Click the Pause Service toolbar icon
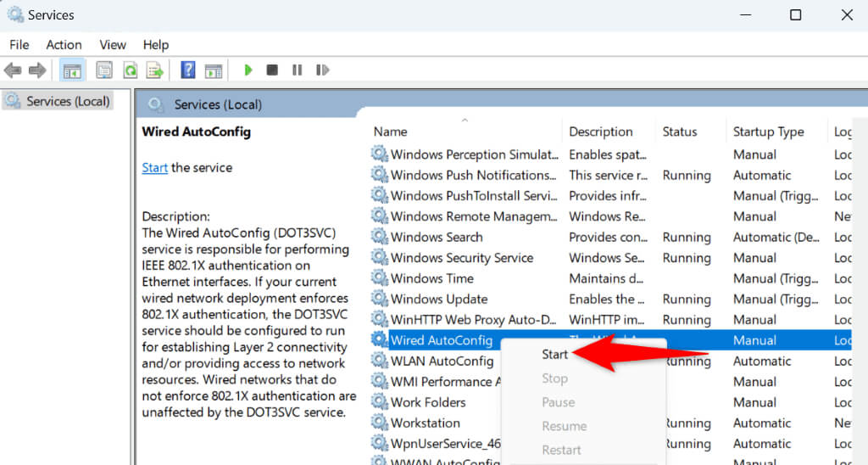 [x=298, y=70]
